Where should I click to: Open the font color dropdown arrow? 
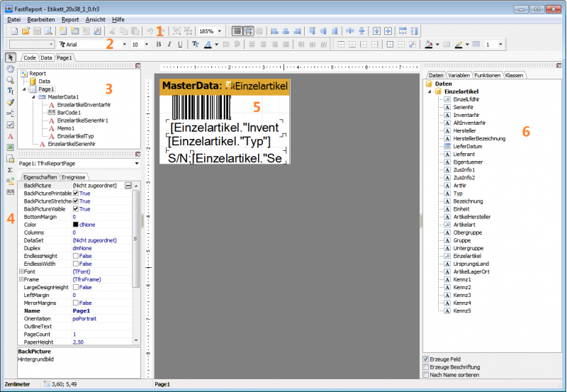point(217,45)
